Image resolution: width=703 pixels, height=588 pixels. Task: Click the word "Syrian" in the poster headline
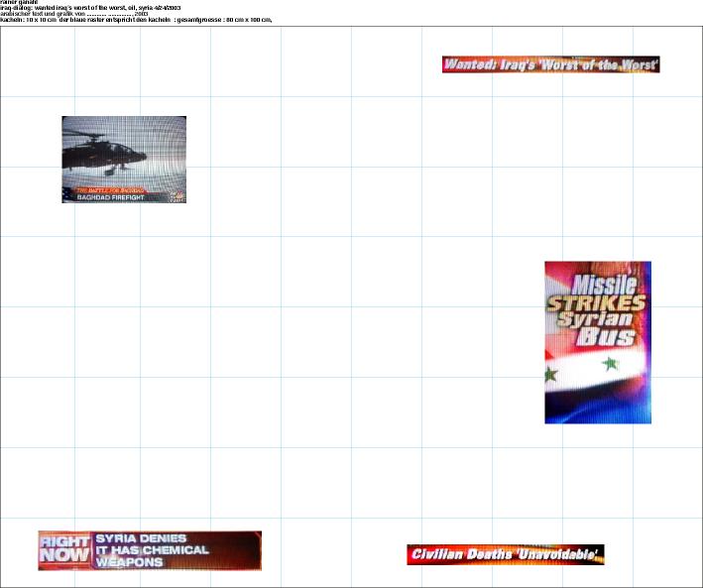[x=597, y=320]
